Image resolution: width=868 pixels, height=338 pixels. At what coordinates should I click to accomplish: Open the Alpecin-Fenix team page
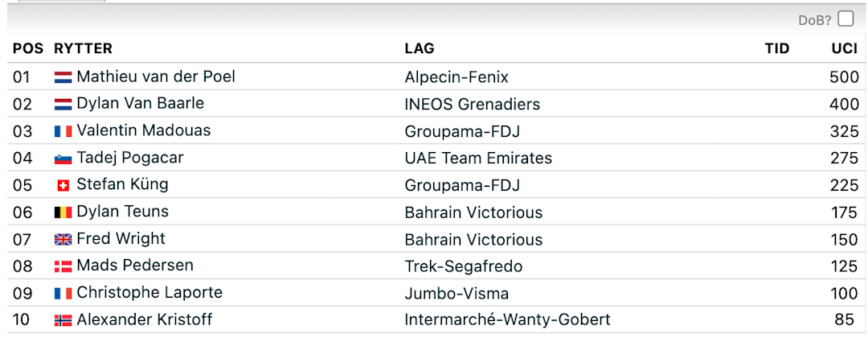tap(457, 77)
